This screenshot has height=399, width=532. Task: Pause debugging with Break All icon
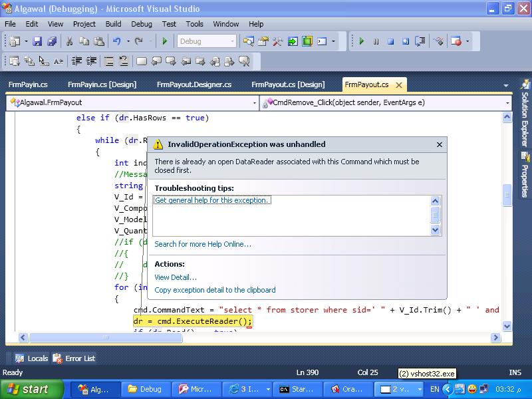tap(376, 41)
